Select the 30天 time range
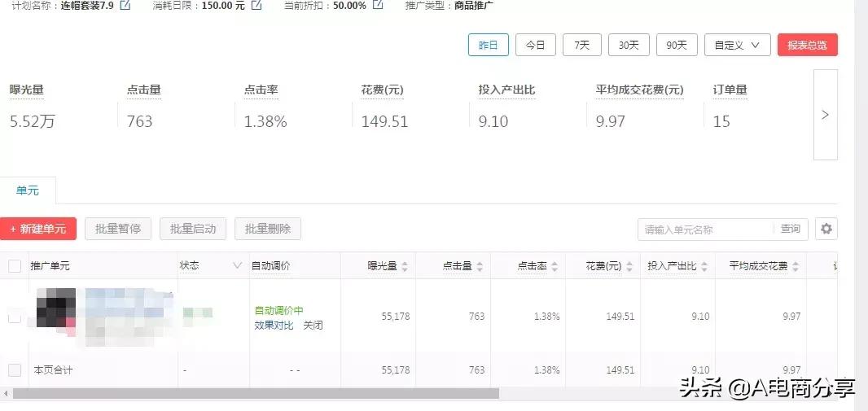The width and height of the screenshot is (868, 411). tap(629, 46)
